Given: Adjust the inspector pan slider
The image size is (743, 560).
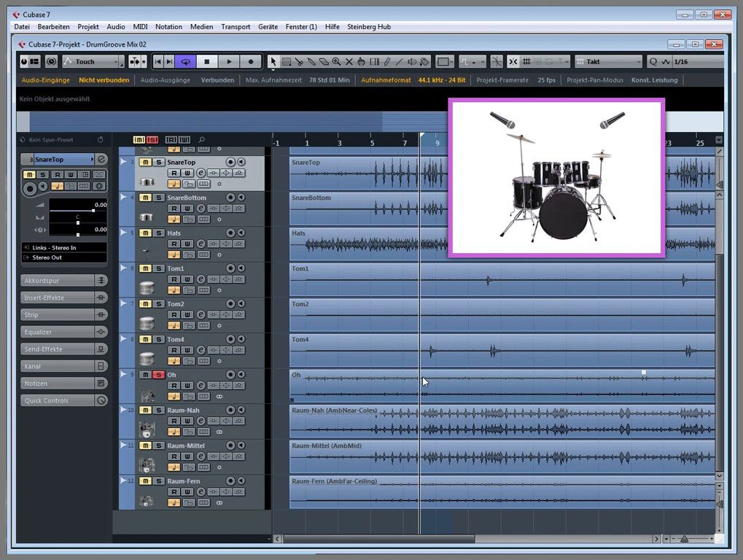Looking at the screenshot, I should (x=78, y=222).
